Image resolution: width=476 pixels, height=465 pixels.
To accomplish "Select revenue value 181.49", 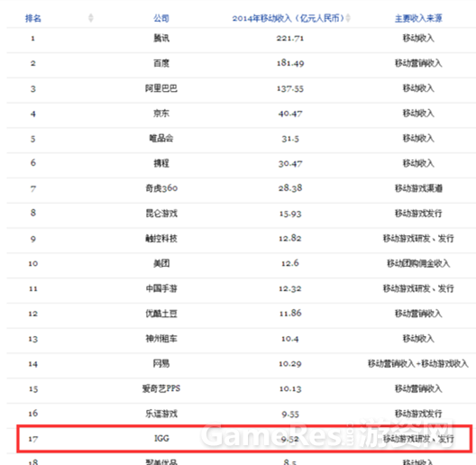I will point(290,63).
